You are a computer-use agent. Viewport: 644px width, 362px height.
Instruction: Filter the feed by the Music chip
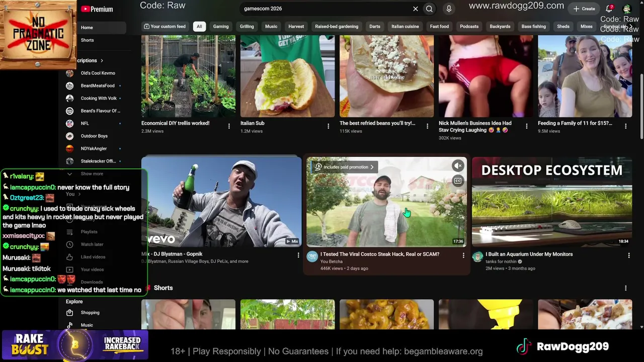pos(271,27)
